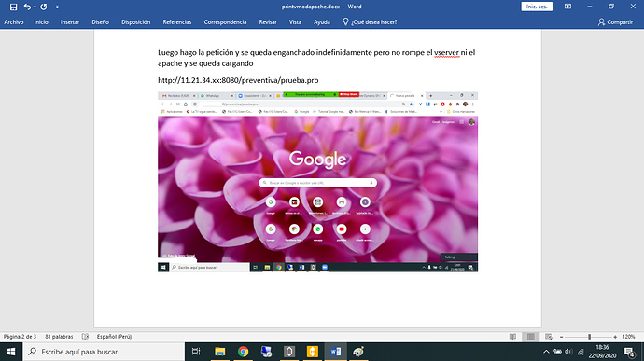Click the Compartir share button
The image size is (644, 361).
coord(615,22)
